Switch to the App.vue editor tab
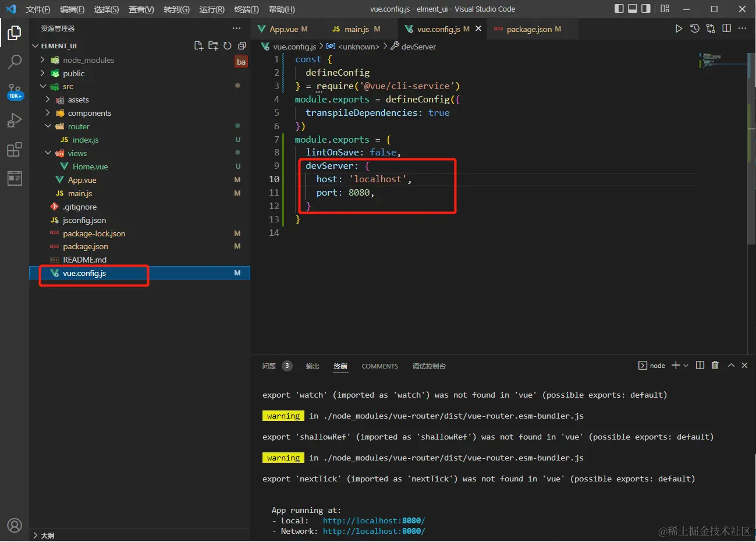Screen dimensions: 756x542 click(x=288, y=29)
